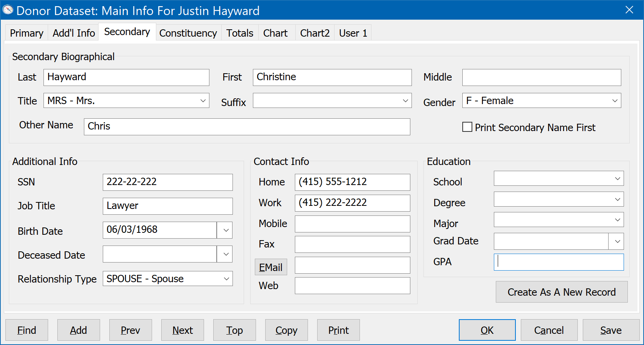Click the Last name field with Hayward
This screenshot has width=644, height=345.
[126, 77]
